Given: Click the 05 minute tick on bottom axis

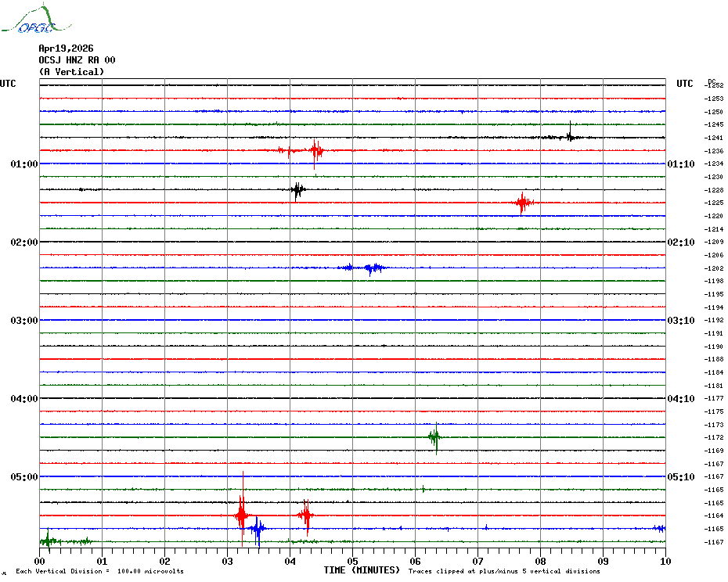Looking at the screenshot, I should [x=352, y=561].
